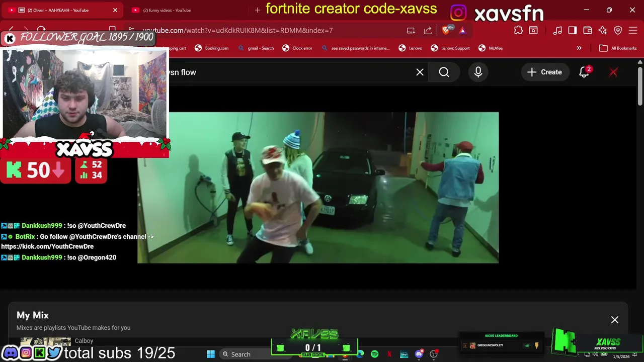The height and width of the screenshot is (362, 644).
Task: Open Brave Rewards triangle icon
Action: click(462, 31)
